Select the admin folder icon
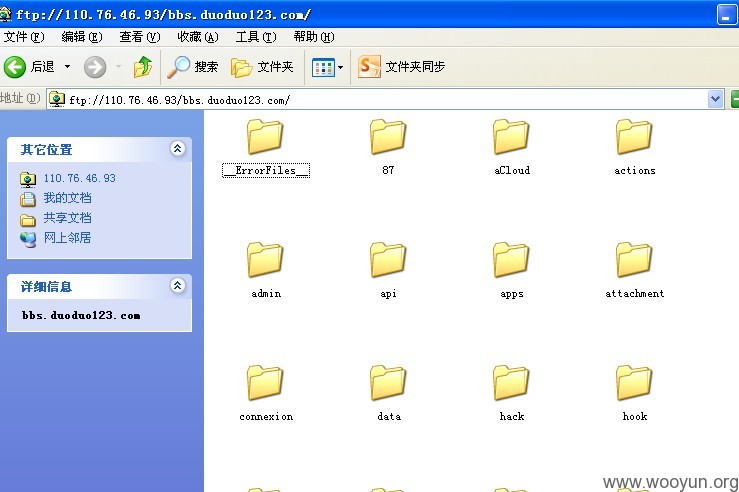This screenshot has width=739, height=492. (x=265, y=260)
